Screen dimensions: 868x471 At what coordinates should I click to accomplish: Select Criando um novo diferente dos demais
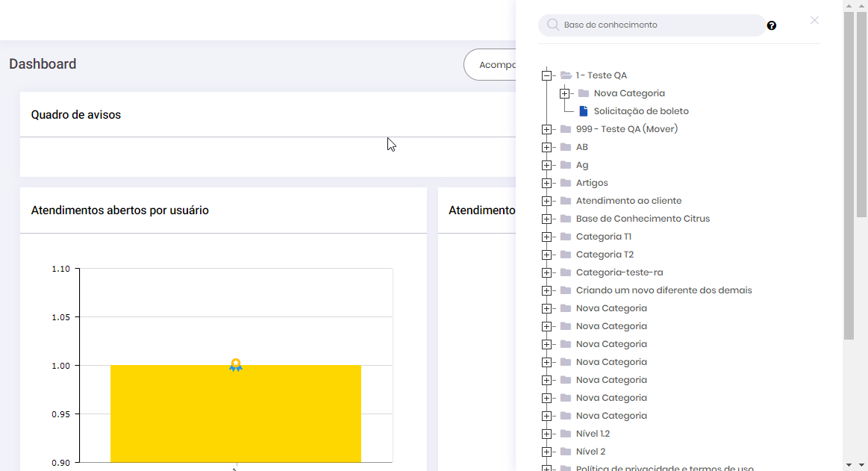(664, 290)
